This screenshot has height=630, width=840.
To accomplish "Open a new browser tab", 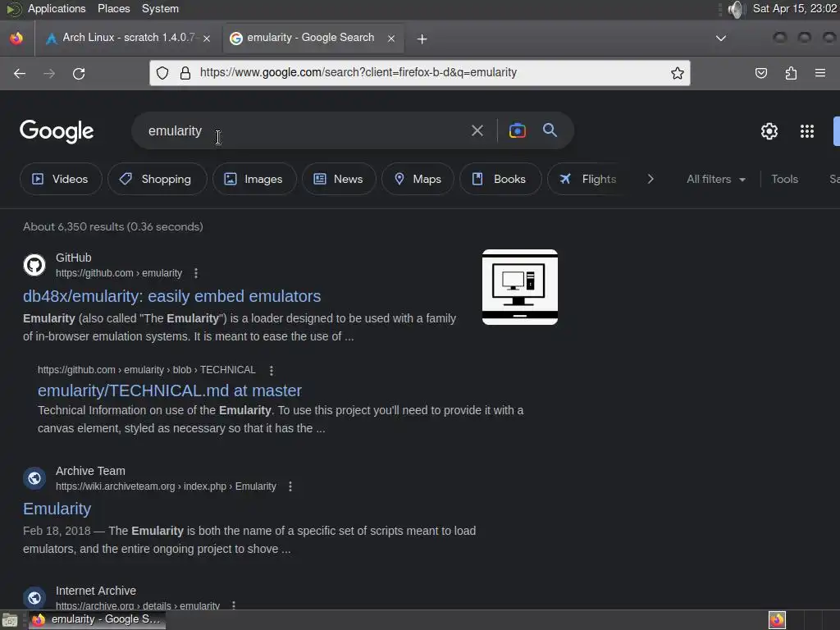I will [422, 39].
